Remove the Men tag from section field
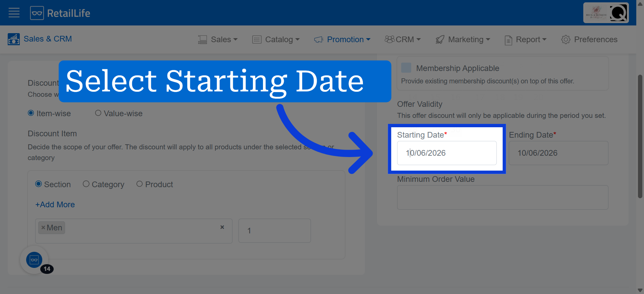 point(43,228)
